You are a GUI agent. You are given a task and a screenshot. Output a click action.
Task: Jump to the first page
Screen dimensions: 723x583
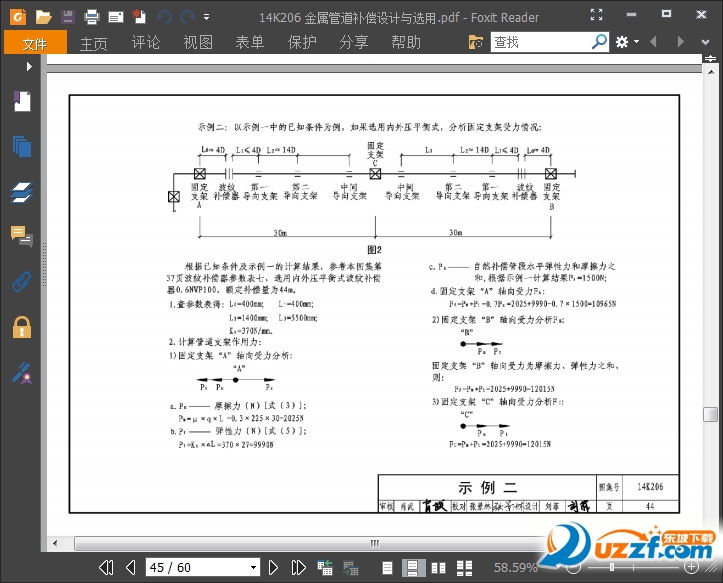click(106, 567)
